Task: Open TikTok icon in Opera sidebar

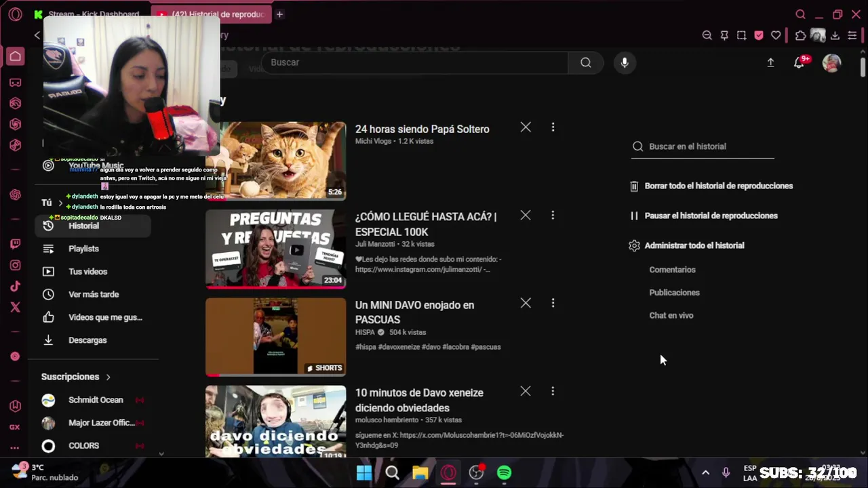Action: pos(15,286)
